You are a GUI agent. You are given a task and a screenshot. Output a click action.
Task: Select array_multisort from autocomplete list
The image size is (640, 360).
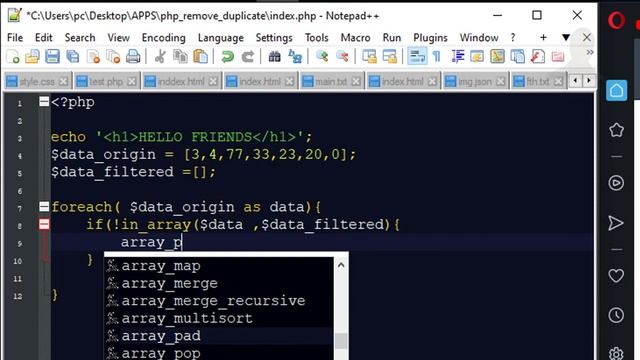pyautogui.click(x=219, y=318)
